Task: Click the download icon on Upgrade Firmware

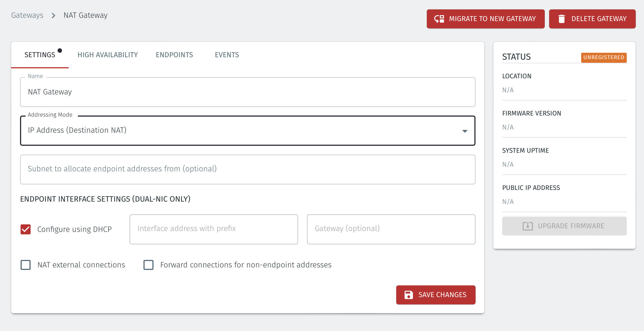Action: (x=528, y=226)
